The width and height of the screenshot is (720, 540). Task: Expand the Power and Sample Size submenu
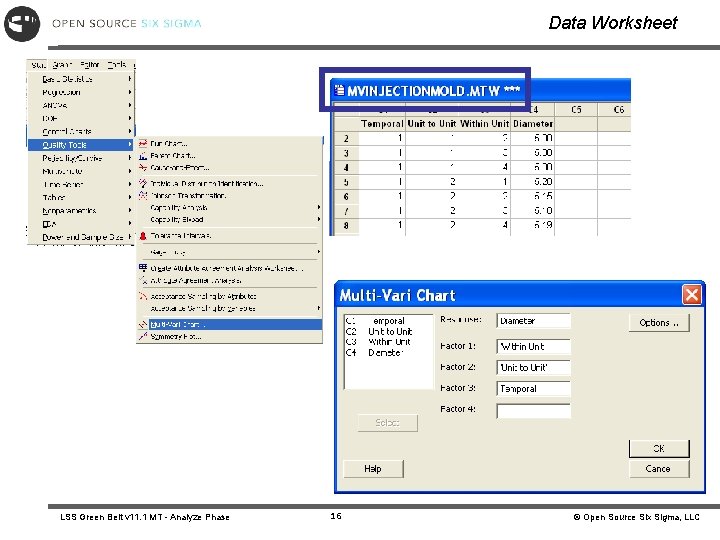[80, 237]
